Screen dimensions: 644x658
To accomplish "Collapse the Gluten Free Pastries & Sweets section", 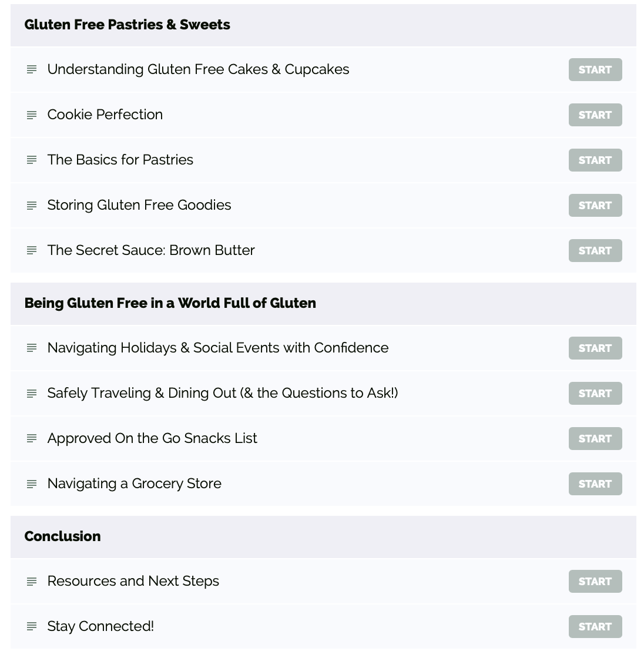I will [x=127, y=25].
